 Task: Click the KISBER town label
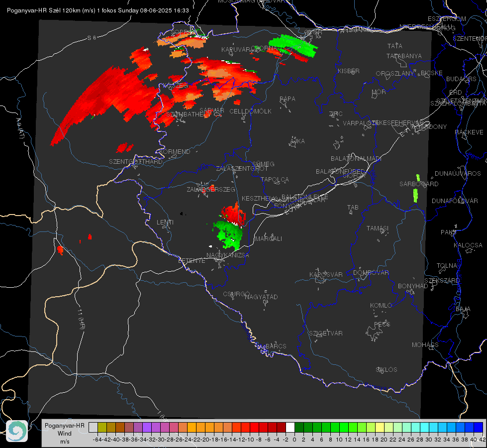(349, 71)
